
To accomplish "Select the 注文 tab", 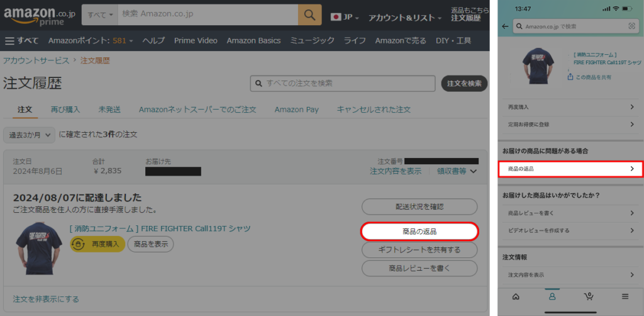I will 25,110.
